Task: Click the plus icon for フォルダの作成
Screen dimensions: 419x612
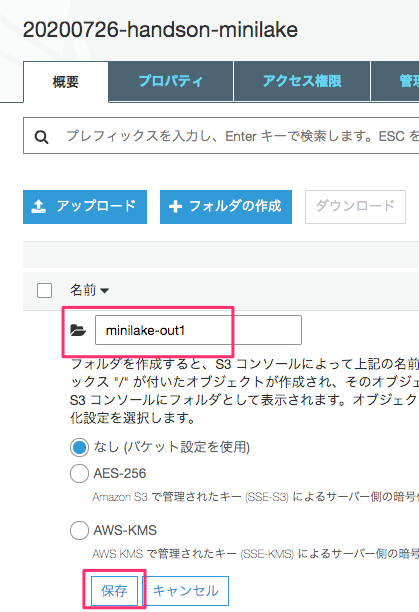Action: click(x=175, y=206)
